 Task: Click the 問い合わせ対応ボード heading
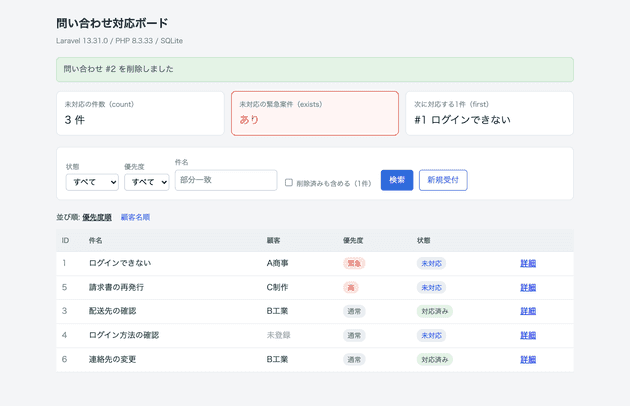point(112,23)
